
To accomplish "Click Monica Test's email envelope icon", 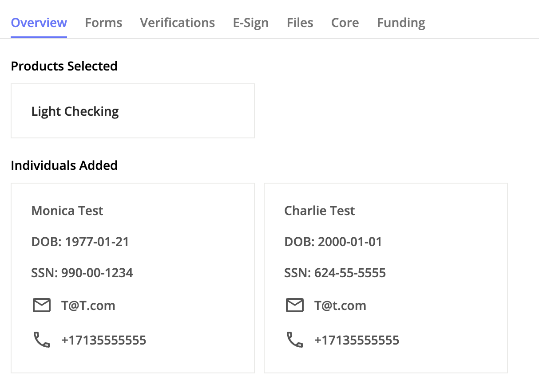I will coord(42,306).
